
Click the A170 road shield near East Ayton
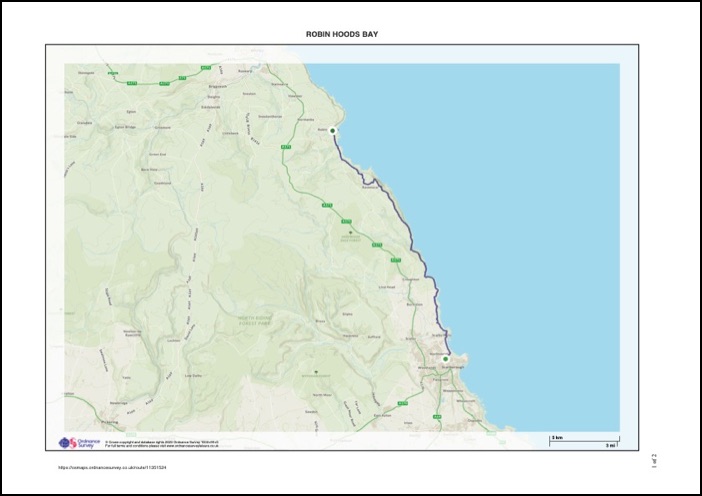(x=402, y=403)
